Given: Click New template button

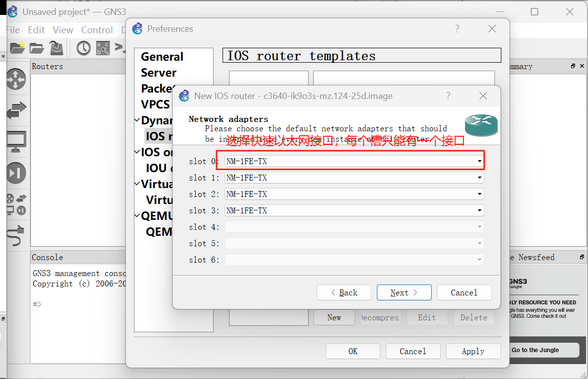Looking at the screenshot, I should tap(334, 318).
